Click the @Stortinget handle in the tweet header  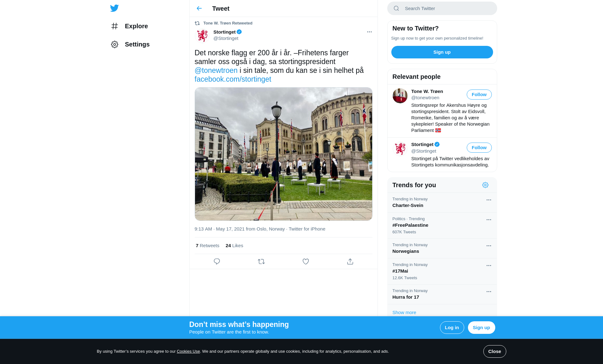[225, 38]
